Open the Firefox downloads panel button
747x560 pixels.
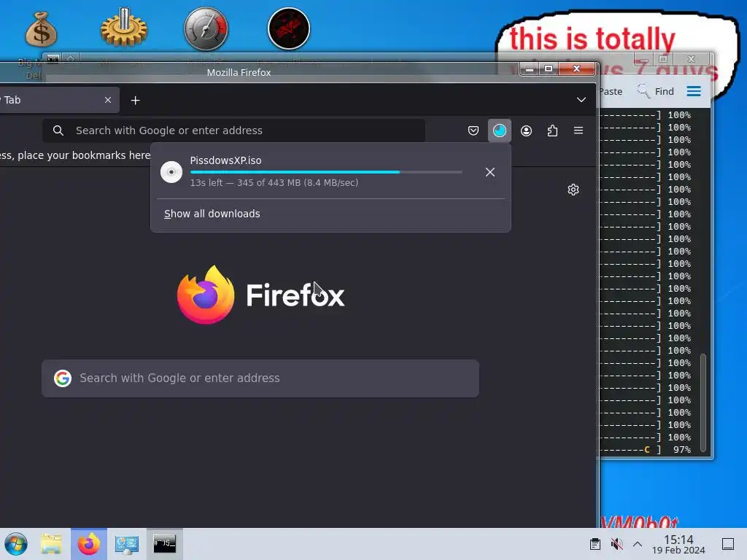pyautogui.click(x=499, y=131)
